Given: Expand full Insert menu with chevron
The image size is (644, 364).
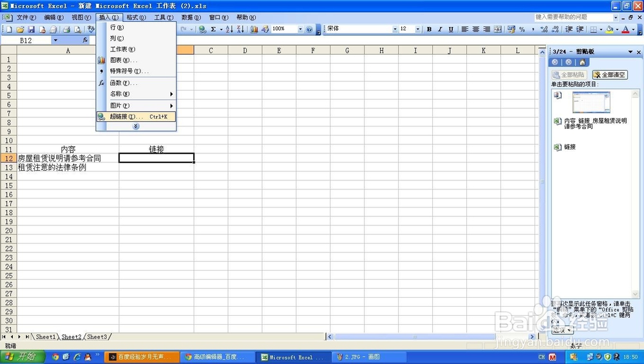Looking at the screenshot, I should point(136,126).
